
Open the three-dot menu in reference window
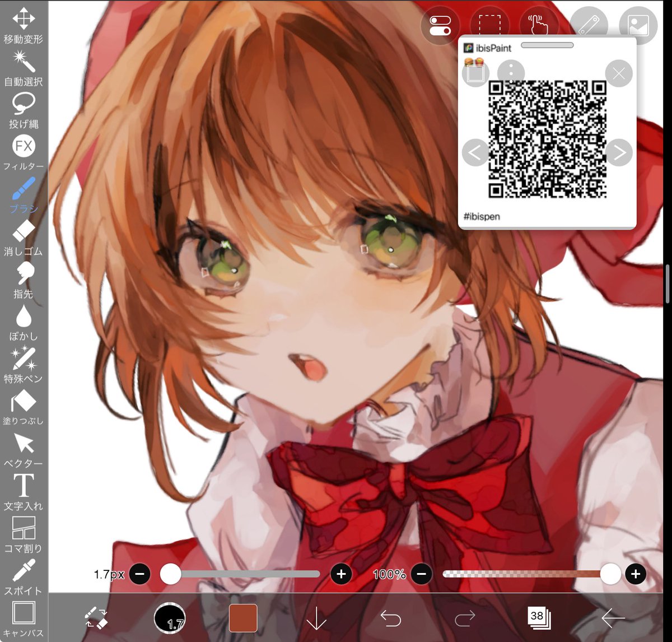coord(511,73)
